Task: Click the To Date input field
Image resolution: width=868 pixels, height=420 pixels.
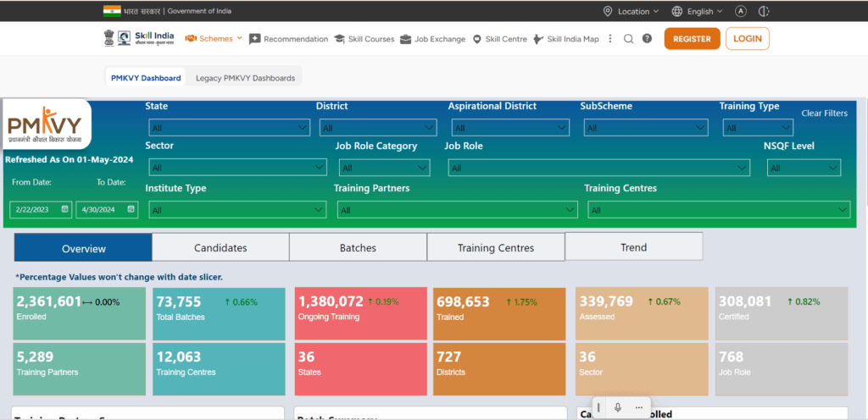Action: click(107, 209)
